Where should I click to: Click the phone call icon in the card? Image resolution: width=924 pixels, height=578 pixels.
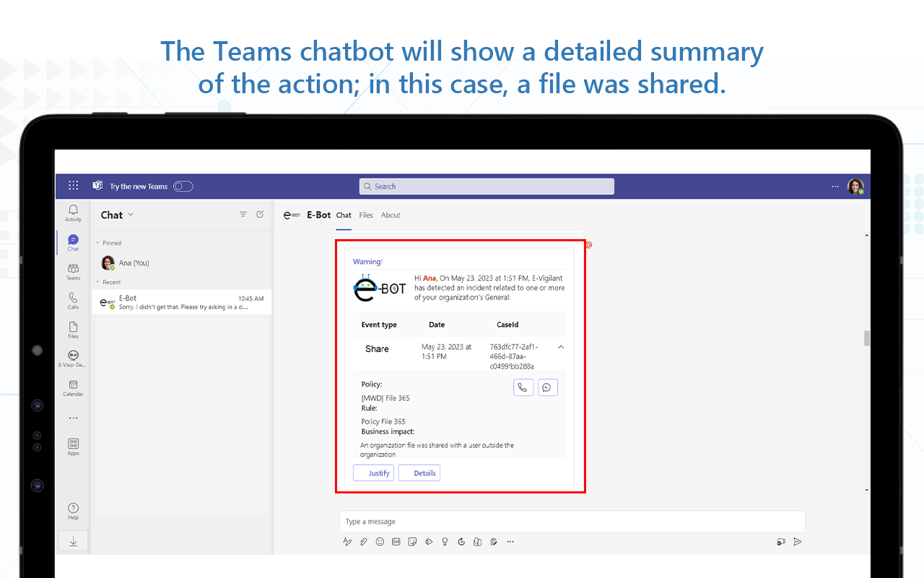click(523, 387)
